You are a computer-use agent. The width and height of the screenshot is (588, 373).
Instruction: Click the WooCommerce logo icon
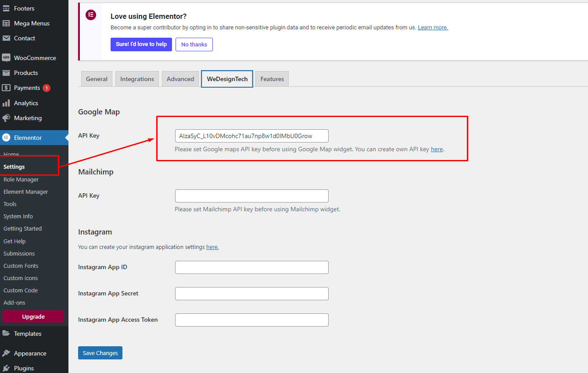pos(6,58)
